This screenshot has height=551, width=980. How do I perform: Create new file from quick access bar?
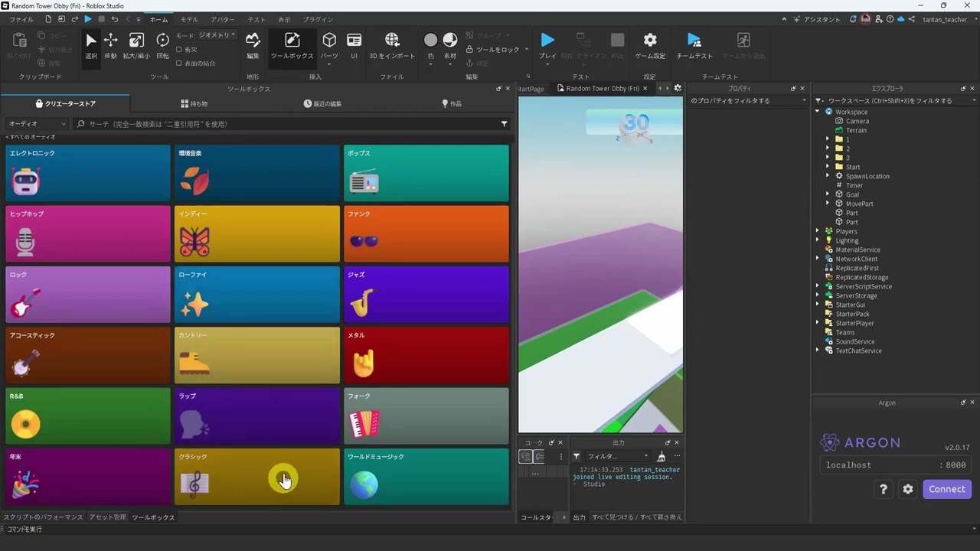coord(49,19)
